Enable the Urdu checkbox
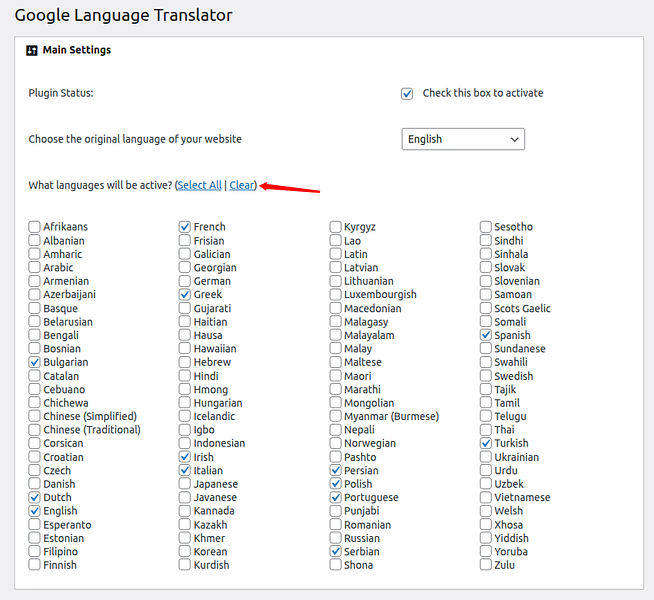 [x=485, y=470]
